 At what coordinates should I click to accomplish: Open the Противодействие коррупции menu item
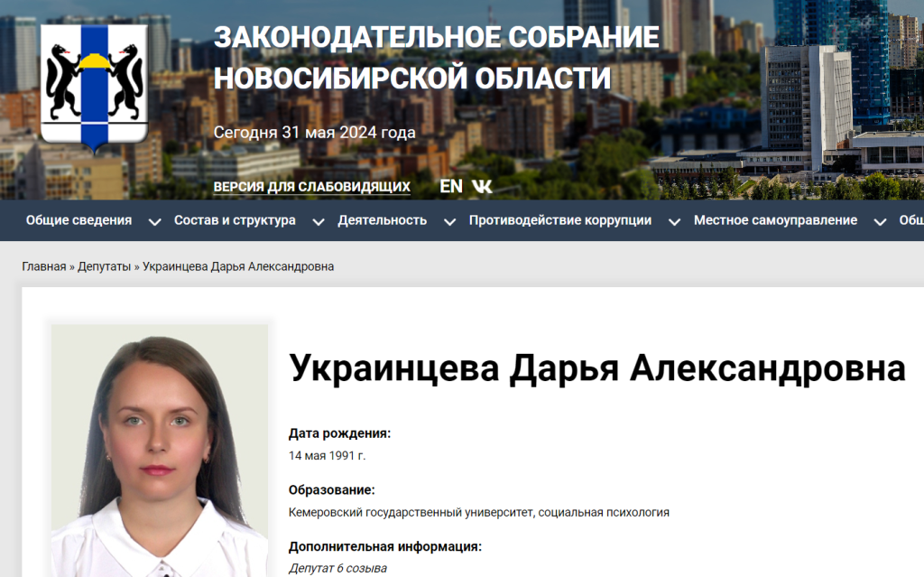pyautogui.click(x=559, y=220)
